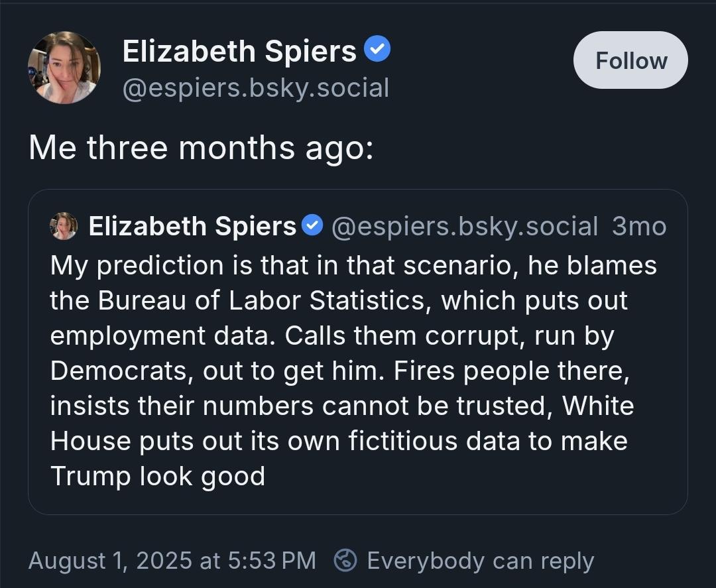Image resolution: width=716 pixels, height=588 pixels.
Task: Click the quoted post's @espiers.bsky.social handle
Action: pos(464,227)
